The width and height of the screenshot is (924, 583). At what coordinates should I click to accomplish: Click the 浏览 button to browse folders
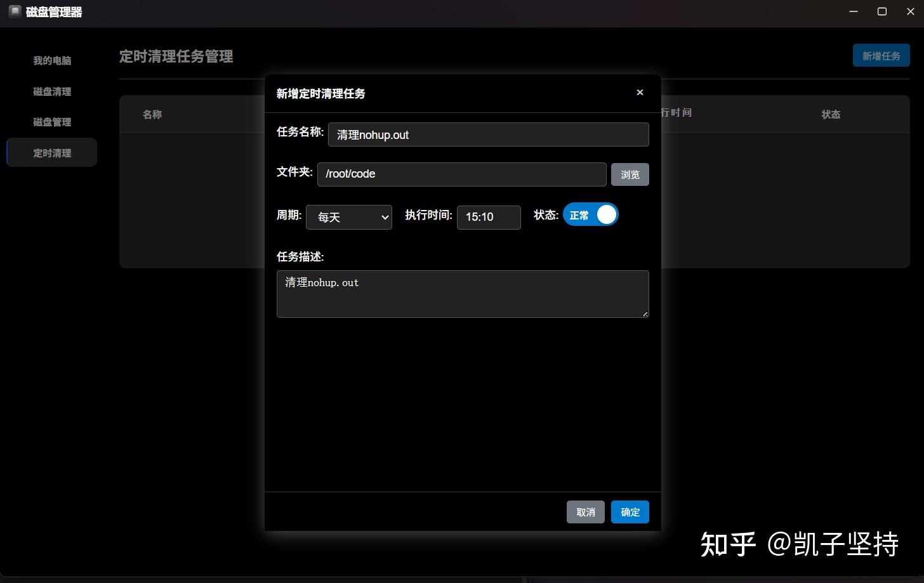click(630, 174)
